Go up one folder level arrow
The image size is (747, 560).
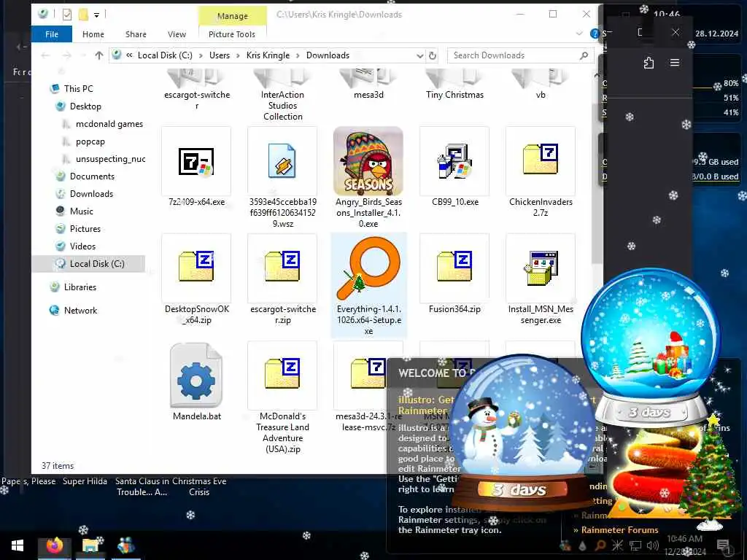(x=99, y=55)
